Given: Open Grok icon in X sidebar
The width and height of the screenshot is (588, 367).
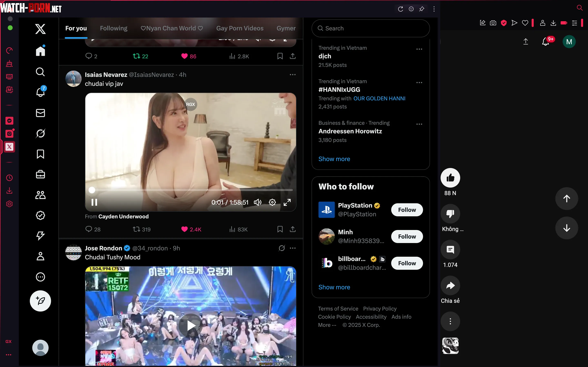Looking at the screenshot, I should pos(40,133).
